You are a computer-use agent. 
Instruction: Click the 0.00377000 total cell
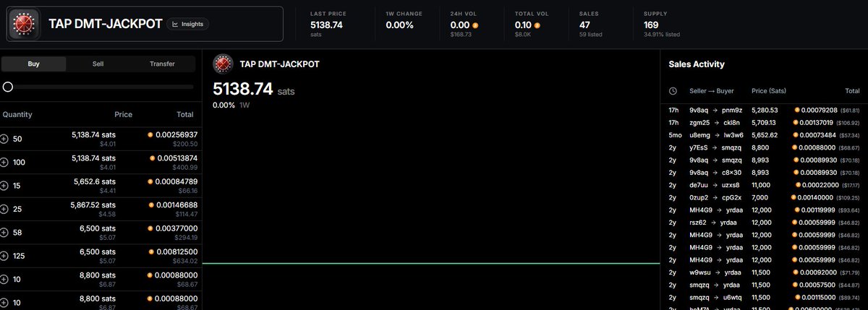click(x=176, y=228)
